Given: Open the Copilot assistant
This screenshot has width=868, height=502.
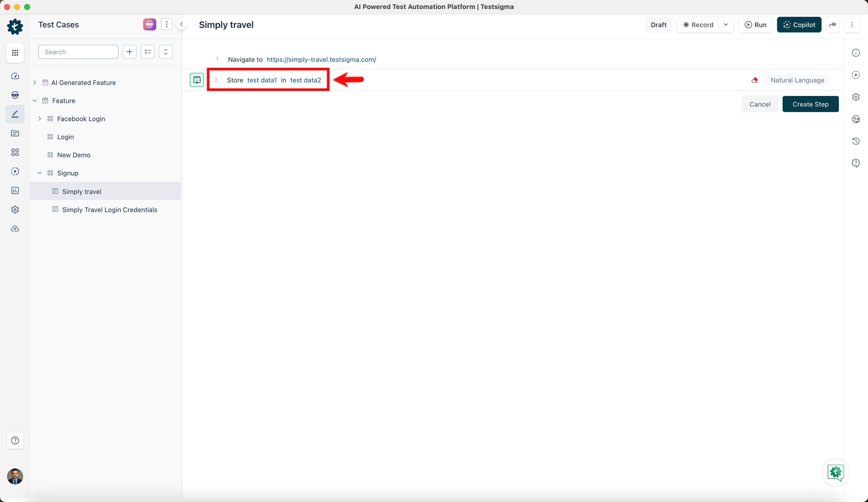Looking at the screenshot, I should pyautogui.click(x=799, y=25).
